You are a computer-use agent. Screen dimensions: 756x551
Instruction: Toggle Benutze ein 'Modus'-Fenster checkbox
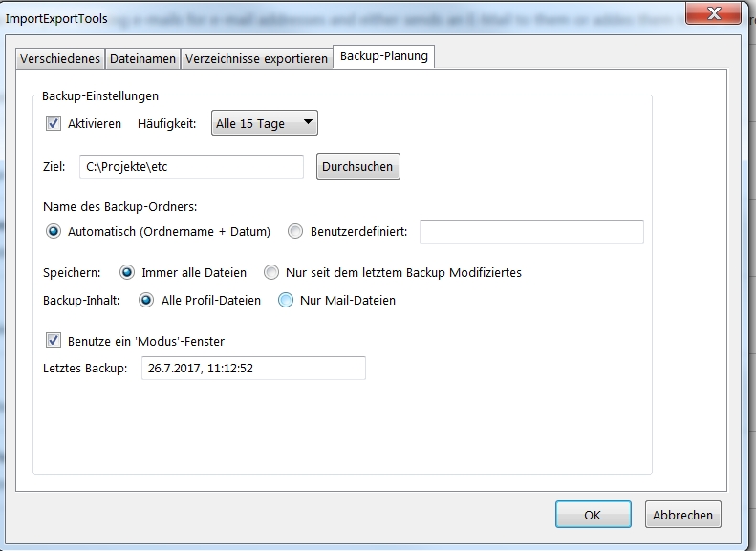pyautogui.click(x=54, y=341)
